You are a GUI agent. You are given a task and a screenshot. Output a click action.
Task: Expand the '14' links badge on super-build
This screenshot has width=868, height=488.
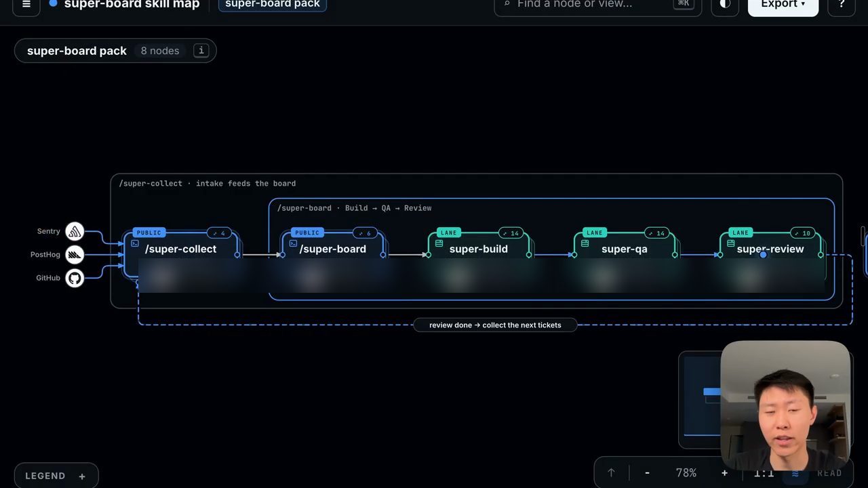click(x=511, y=233)
